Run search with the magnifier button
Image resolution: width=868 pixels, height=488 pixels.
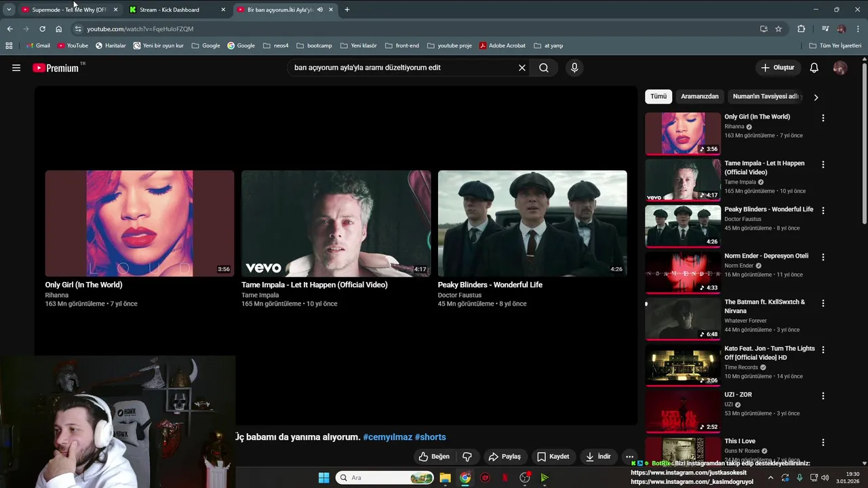tap(544, 68)
